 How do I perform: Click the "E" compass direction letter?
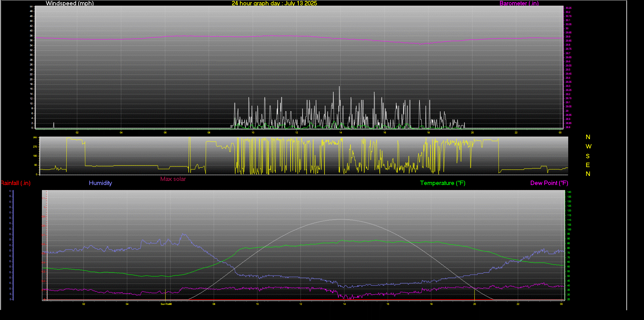pyautogui.click(x=588, y=165)
